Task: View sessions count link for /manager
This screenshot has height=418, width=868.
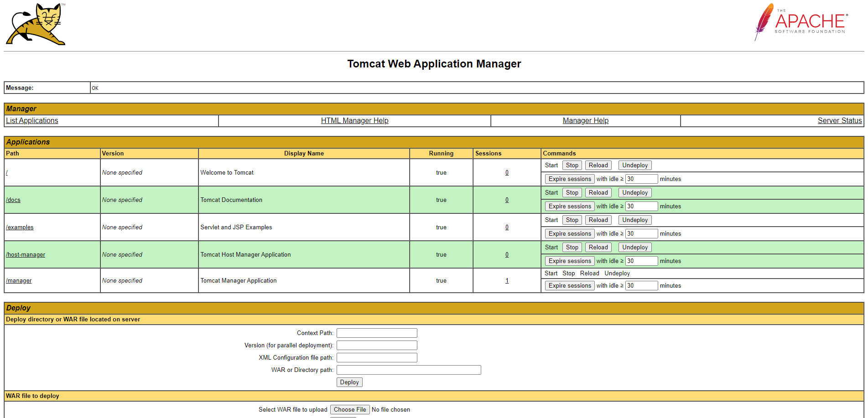Action: pyautogui.click(x=507, y=281)
